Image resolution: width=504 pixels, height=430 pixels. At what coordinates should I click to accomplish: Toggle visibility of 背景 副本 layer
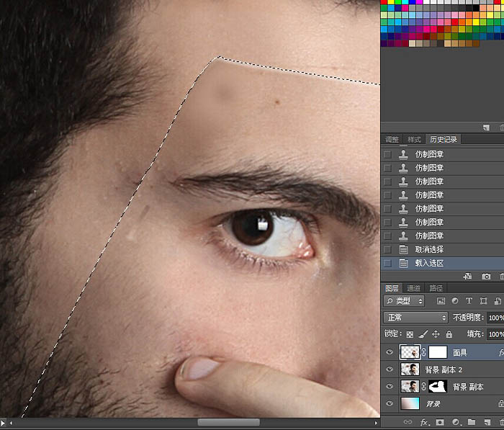tap(390, 386)
